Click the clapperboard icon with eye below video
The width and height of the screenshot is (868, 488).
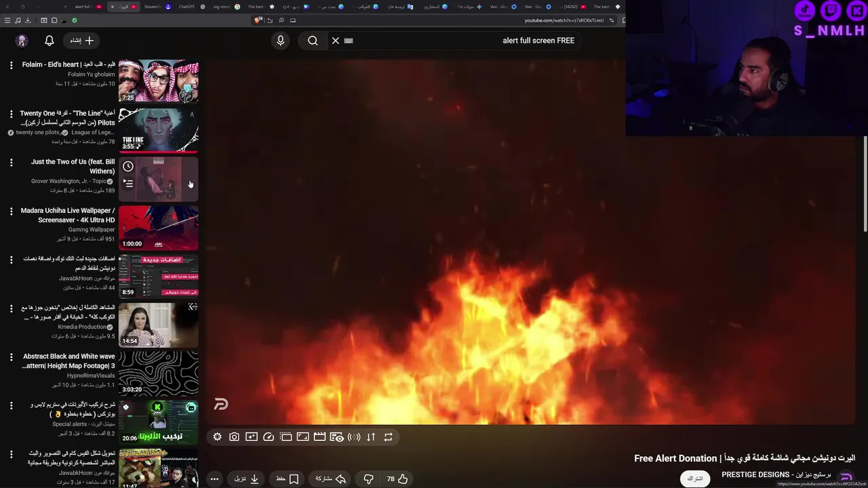coord(336,437)
